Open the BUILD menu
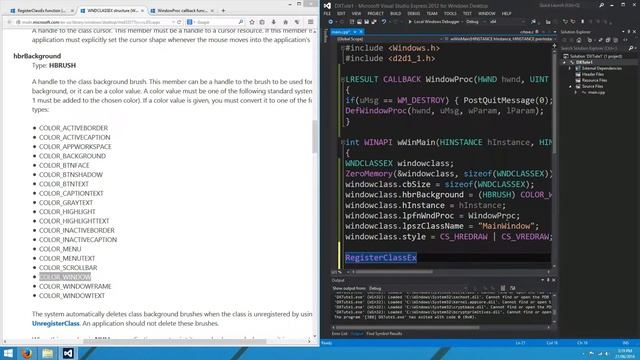Screen dimensions: 640x360 click(x=395, y=13)
